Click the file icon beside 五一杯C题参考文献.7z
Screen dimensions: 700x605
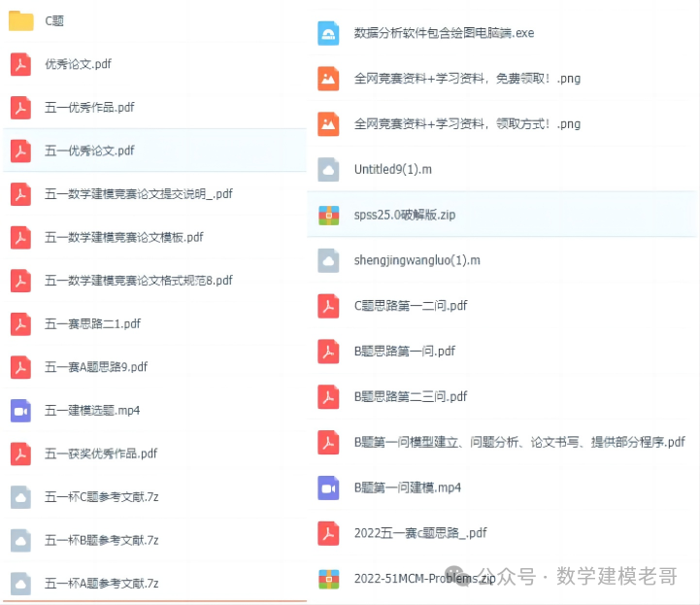click(20, 497)
